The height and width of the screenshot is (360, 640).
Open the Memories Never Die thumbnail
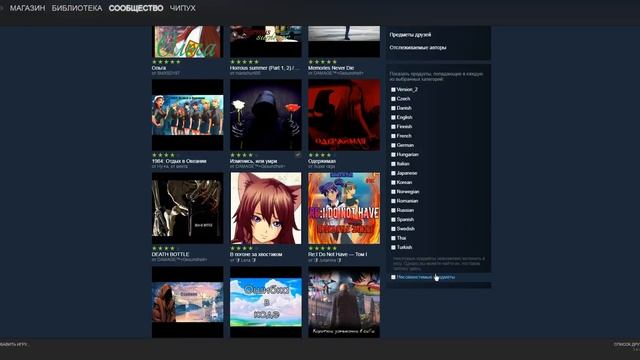tap(344, 42)
